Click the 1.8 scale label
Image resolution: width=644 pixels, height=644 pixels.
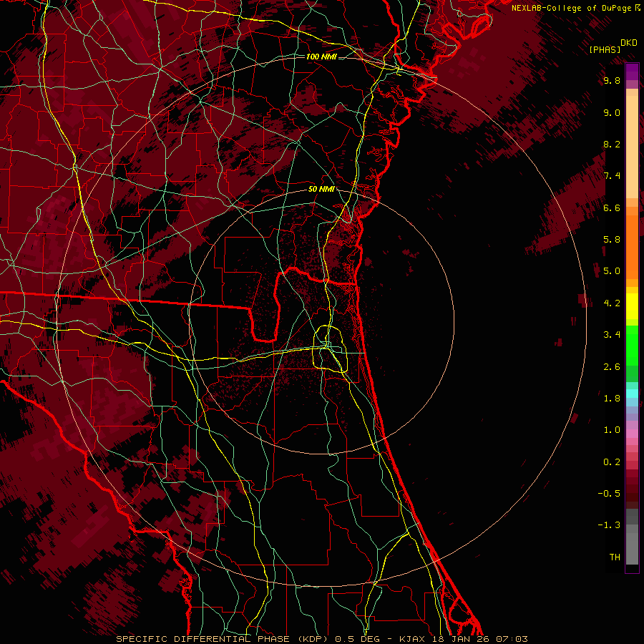point(612,399)
